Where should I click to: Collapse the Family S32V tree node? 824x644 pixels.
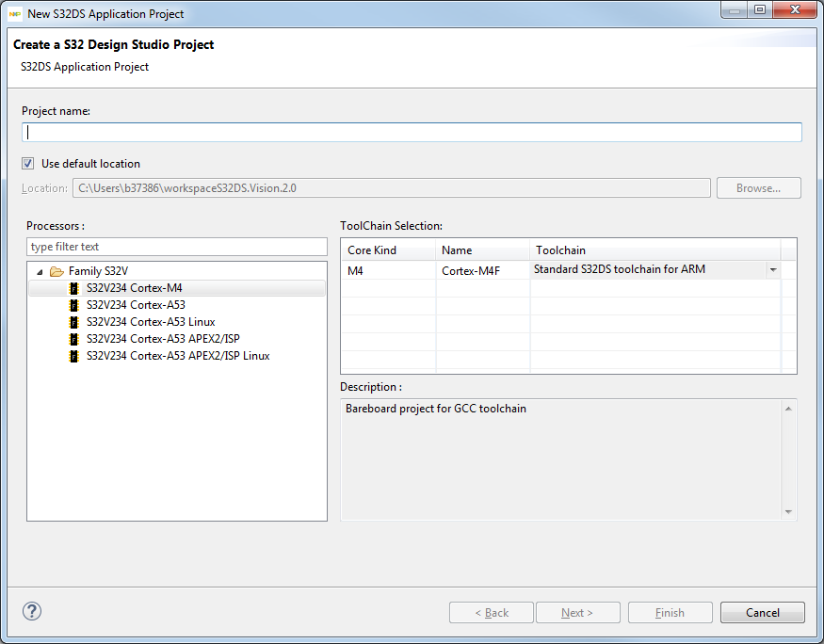40,271
